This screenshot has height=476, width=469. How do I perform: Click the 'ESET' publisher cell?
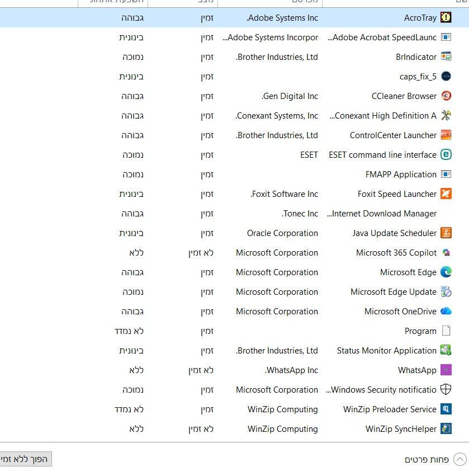point(309,155)
